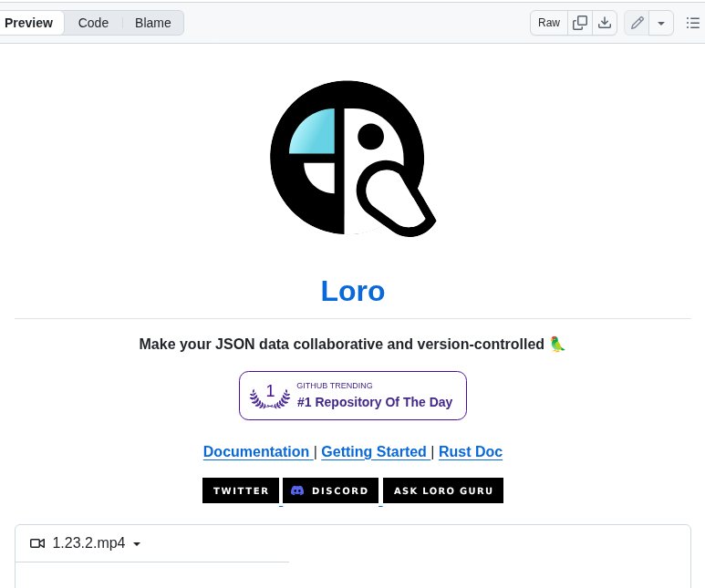Viewport: 705px width, 588px height.
Task: Click the laurel wreath trending icon
Action: click(x=270, y=396)
